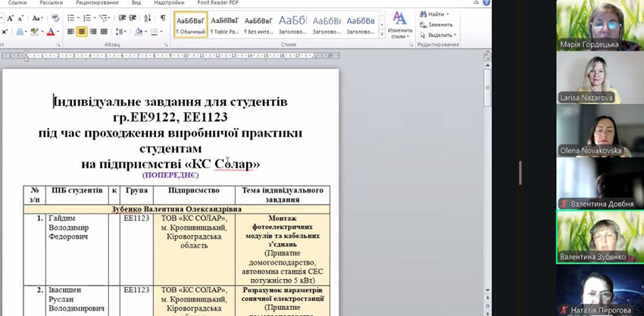The width and height of the screenshot is (644, 316).
Task: Start a bulleted list
Action: pyautogui.click(x=70, y=17)
